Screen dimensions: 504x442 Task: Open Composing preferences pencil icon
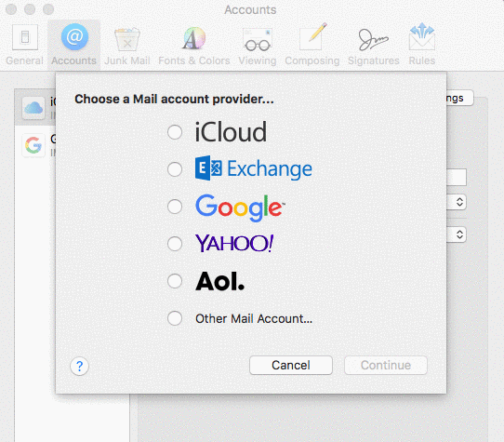click(312, 36)
